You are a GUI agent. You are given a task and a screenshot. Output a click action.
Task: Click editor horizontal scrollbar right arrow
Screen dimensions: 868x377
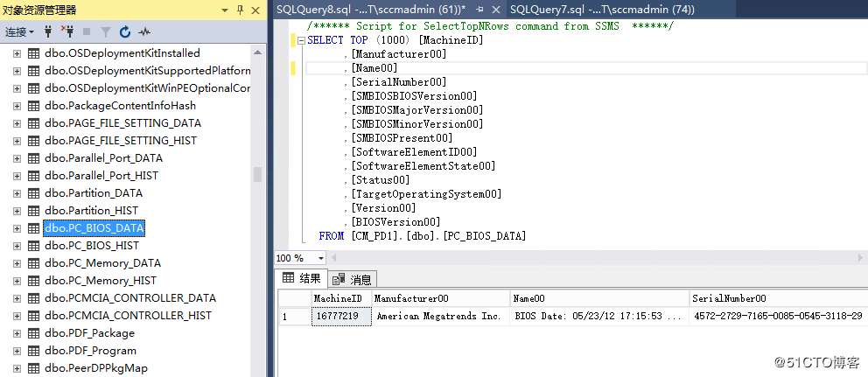[860, 257]
